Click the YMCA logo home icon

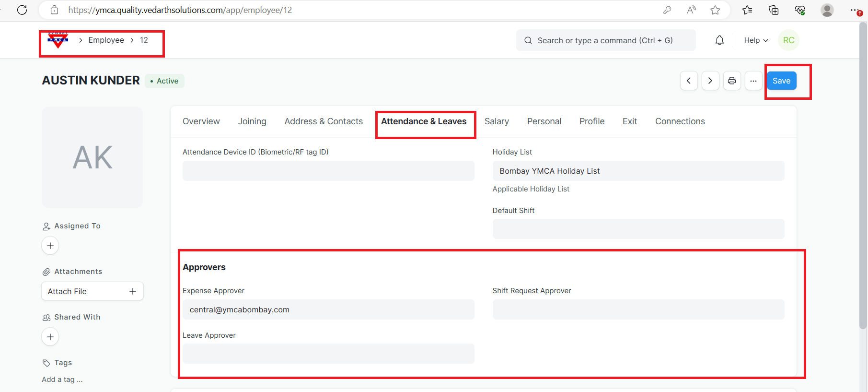58,40
